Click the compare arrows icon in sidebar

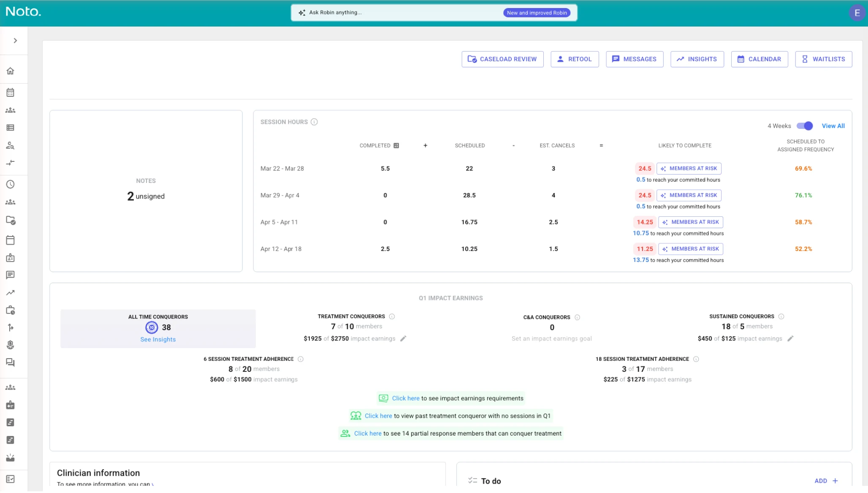tap(11, 163)
